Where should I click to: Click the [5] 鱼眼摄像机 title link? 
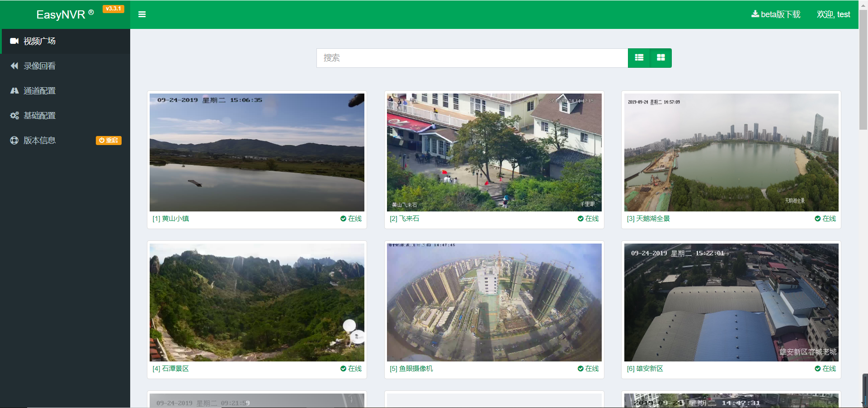pyautogui.click(x=411, y=369)
